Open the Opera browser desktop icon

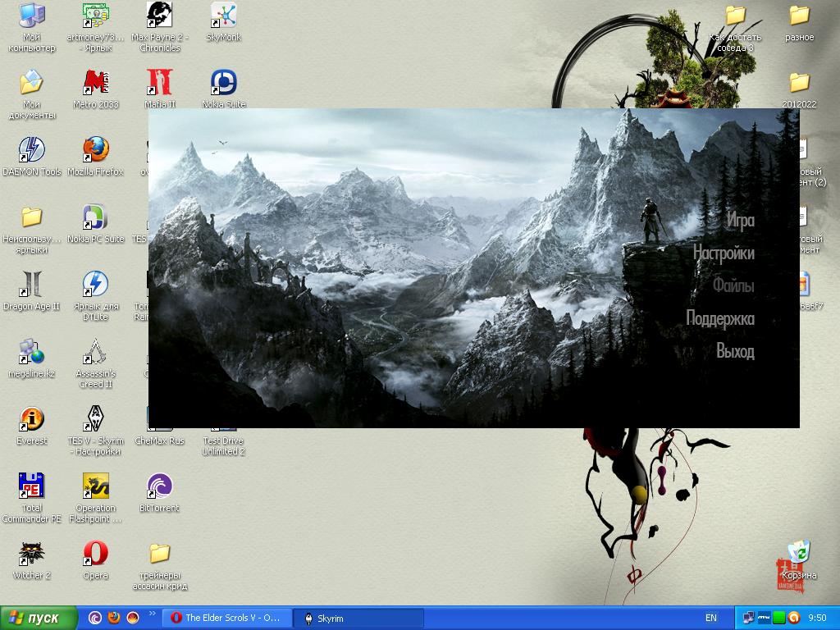point(95,555)
